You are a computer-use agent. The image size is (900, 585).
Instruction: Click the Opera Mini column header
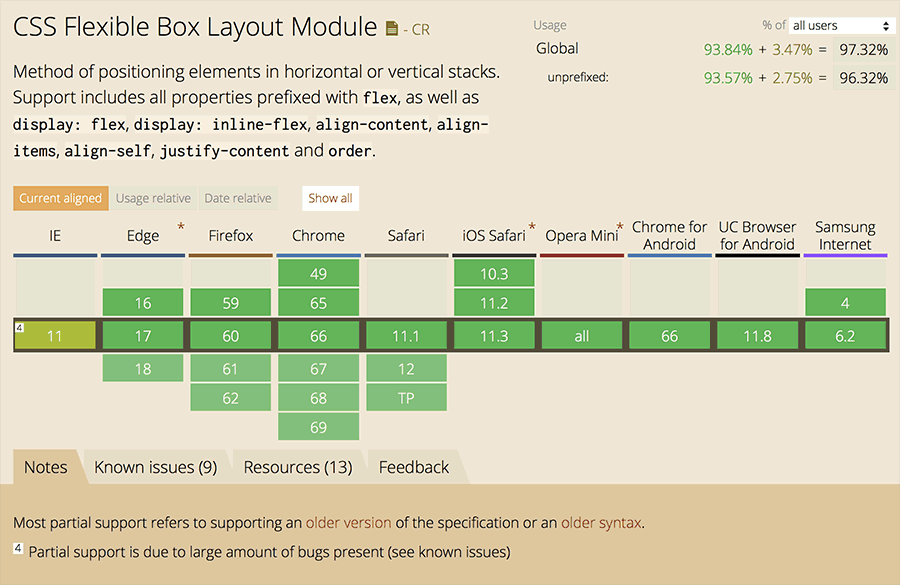[582, 235]
